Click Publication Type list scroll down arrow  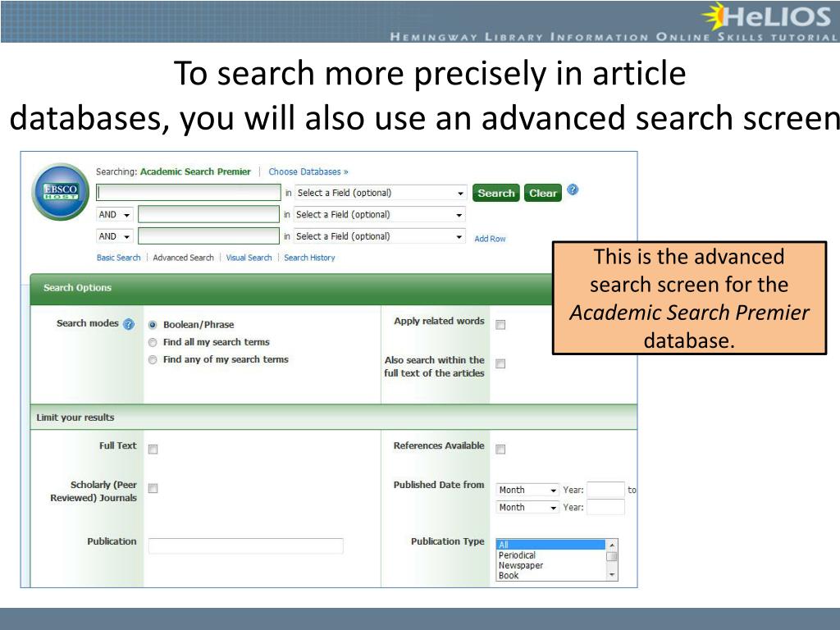click(x=612, y=575)
